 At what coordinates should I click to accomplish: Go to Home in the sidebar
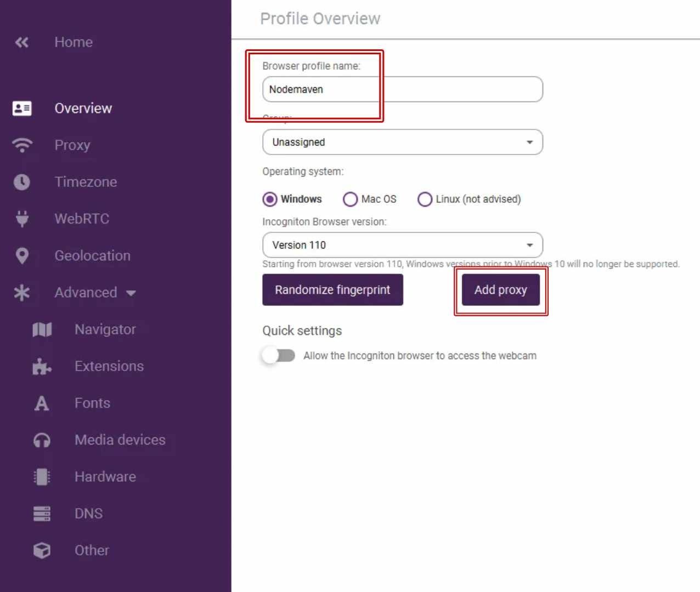(x=74, y=42)
